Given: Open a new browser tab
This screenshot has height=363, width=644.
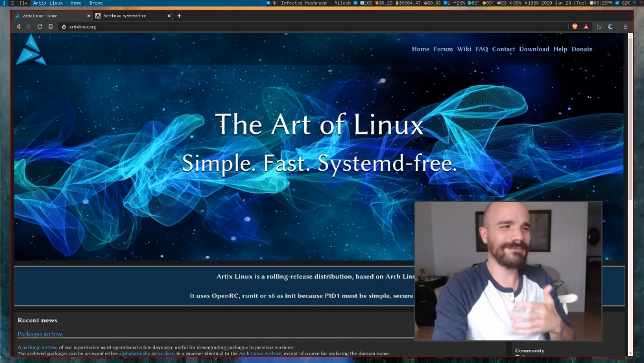Looking at the screenshot, I should tap(179, 16).
